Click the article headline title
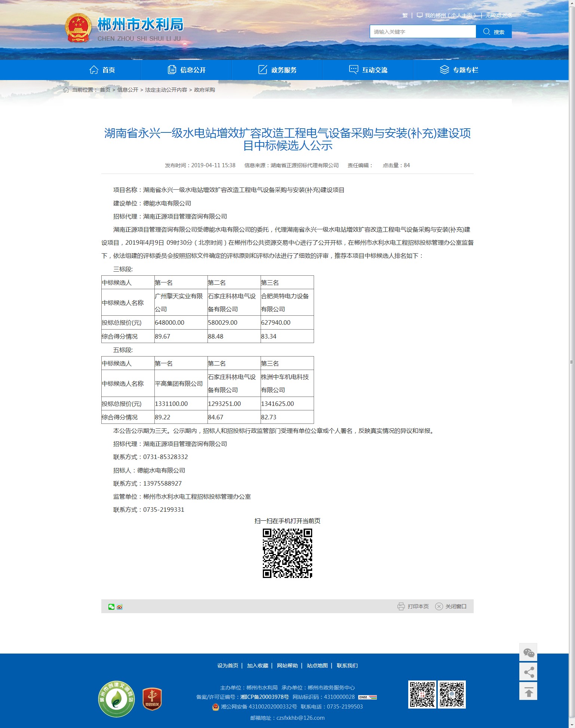 [x=287, y=139]
